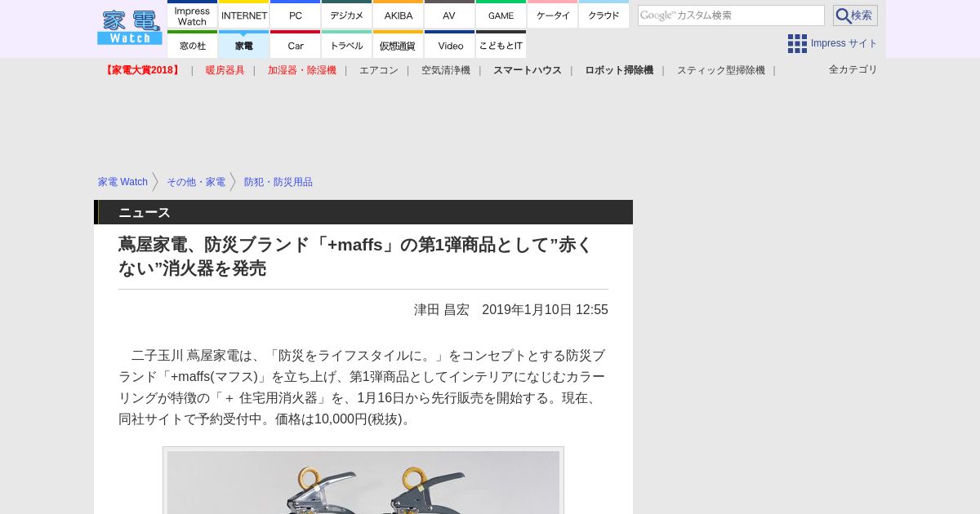Viewport: 980px width, 514px height.
Task: Open the 仮想通貨 Watch tab
Action: [x=399, y=45]
